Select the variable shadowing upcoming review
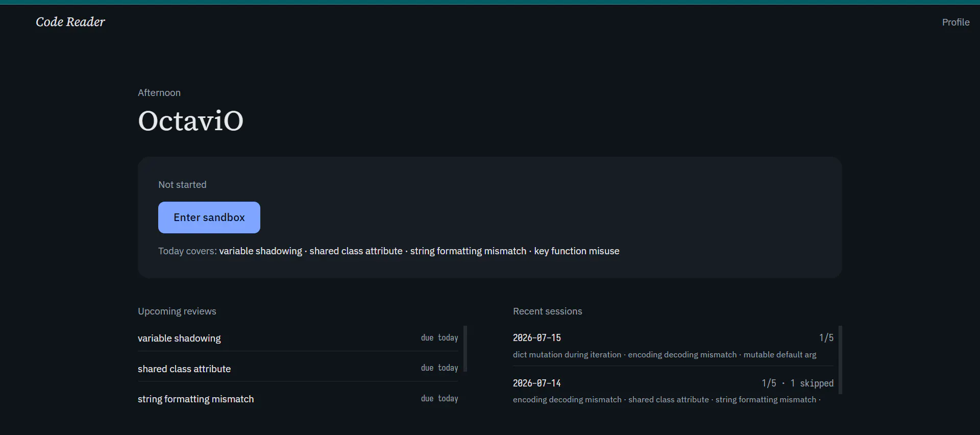 [298, 338]
